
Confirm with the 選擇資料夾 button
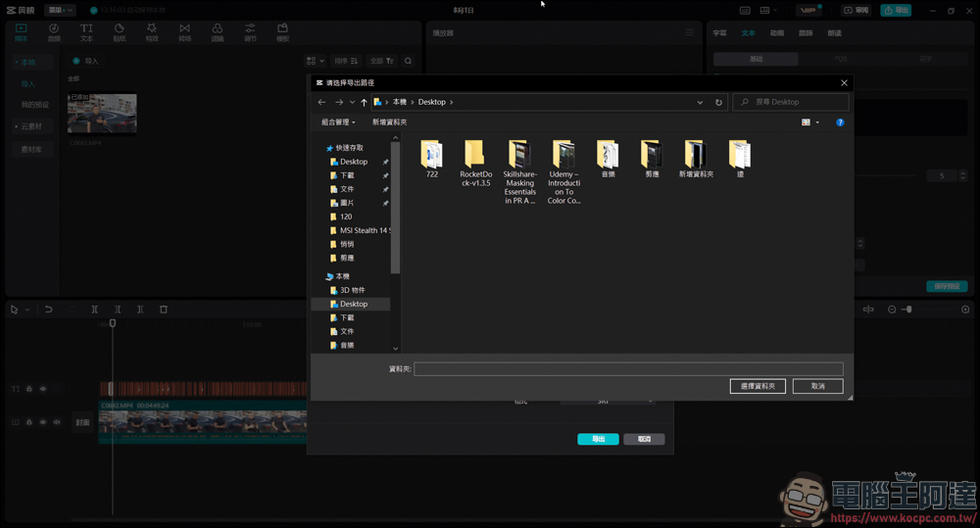click(x=758, y=386)
